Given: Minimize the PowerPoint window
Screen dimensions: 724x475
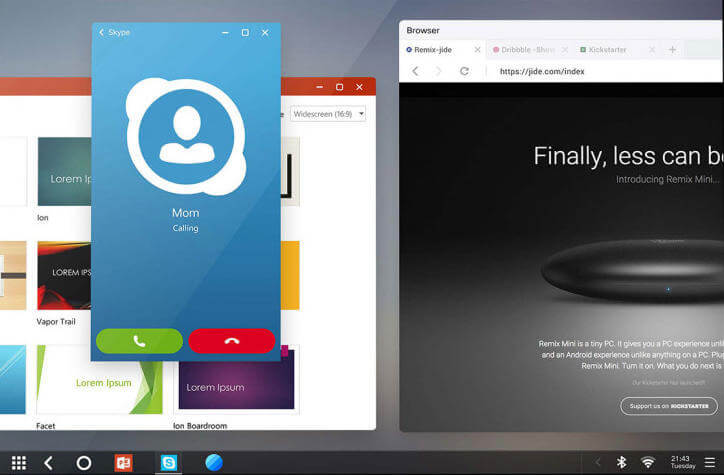Looking at the screenshot, I should pyautogui.click(x=320, y=87).
